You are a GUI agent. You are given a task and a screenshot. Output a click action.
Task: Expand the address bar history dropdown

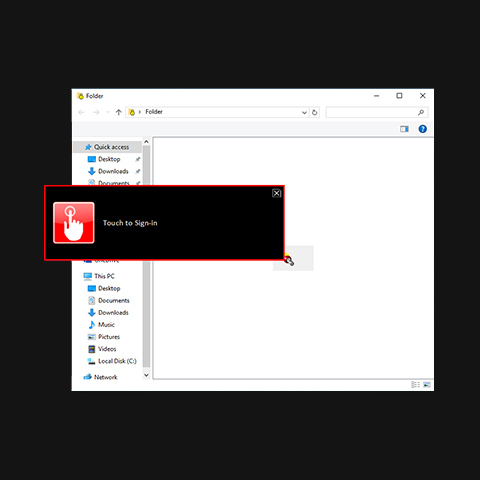tap(304, 112)
